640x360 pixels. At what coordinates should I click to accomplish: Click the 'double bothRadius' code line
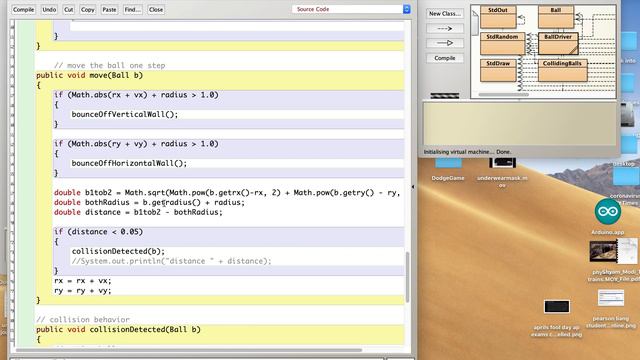[x=149, y=202]
